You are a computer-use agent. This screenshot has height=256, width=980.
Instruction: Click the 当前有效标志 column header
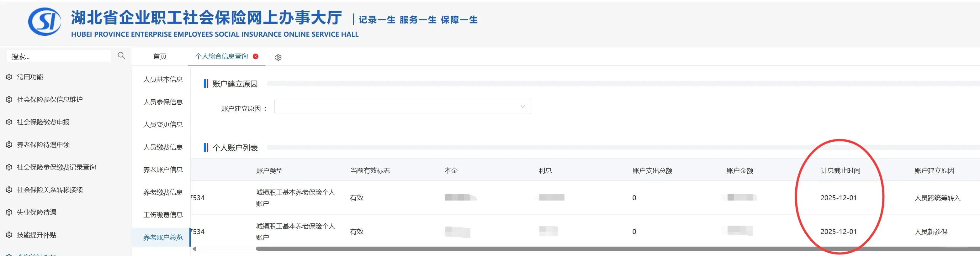(370, 171)
